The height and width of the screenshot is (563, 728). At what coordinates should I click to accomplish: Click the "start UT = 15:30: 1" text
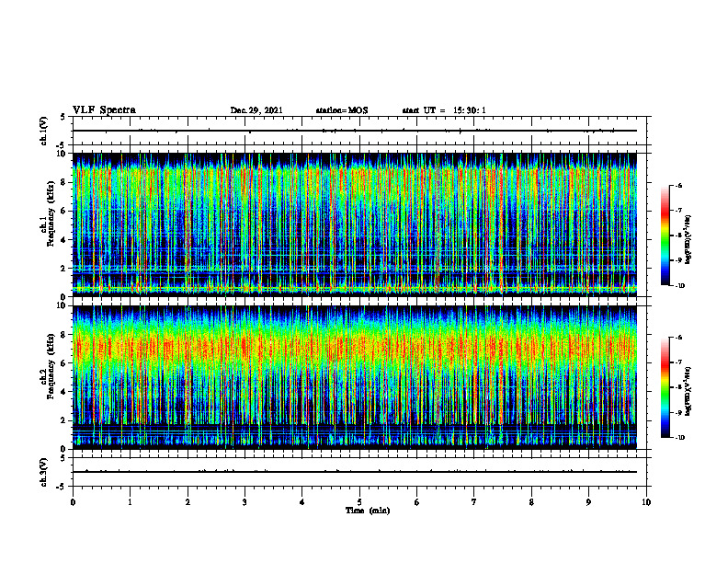(x=444, y=110)
